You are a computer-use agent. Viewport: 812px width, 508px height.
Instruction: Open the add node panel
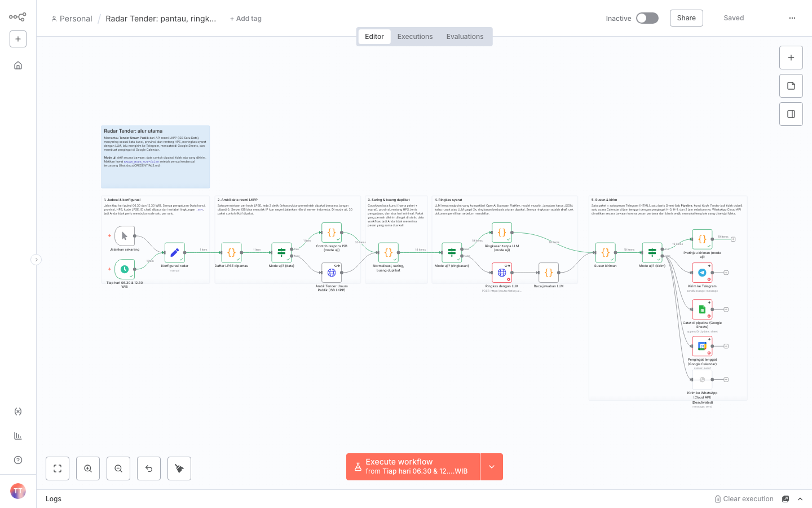point(791,58)
